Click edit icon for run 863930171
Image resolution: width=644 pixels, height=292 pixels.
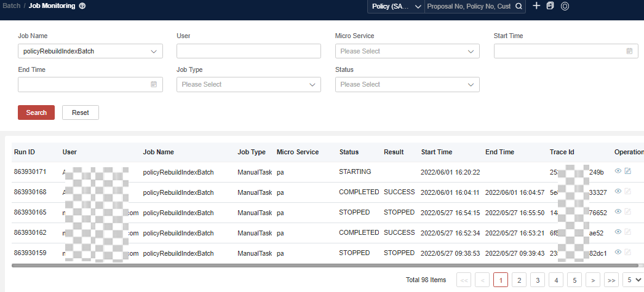click(628, 172)
